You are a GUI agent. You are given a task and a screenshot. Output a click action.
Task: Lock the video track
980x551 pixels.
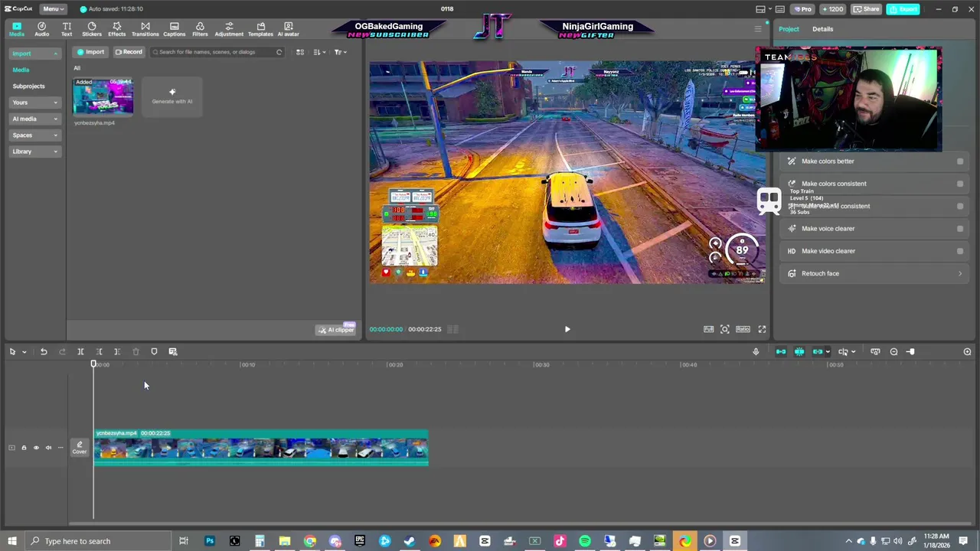point(24,448)
